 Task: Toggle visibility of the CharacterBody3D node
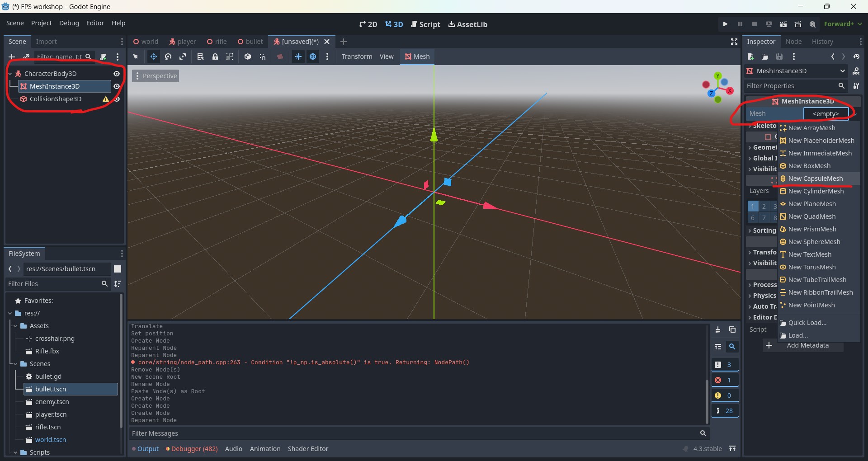pyautogui.click(x=117, y=74)
